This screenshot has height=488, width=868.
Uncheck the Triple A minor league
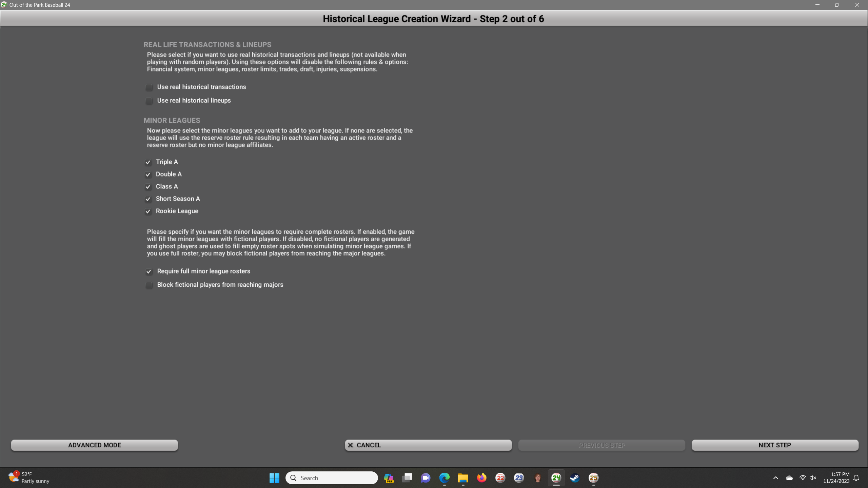[x=148, y=162]
